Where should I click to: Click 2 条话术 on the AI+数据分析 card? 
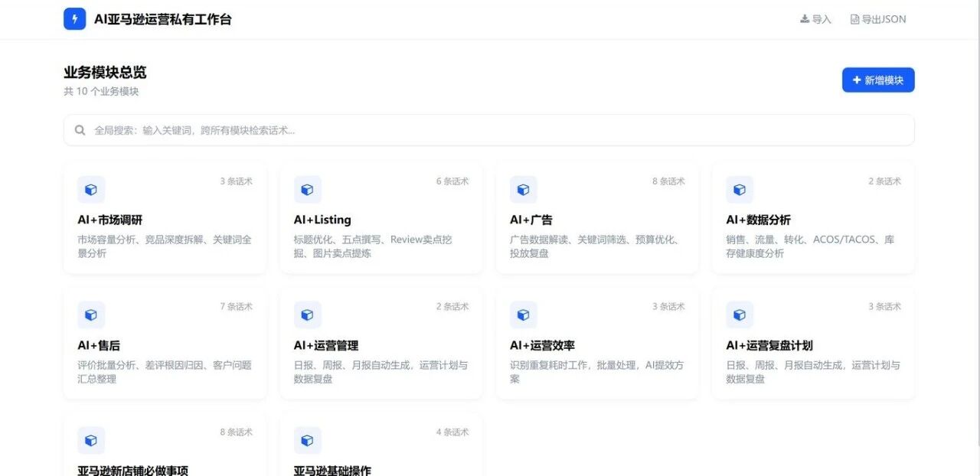(x=885, y=181)
